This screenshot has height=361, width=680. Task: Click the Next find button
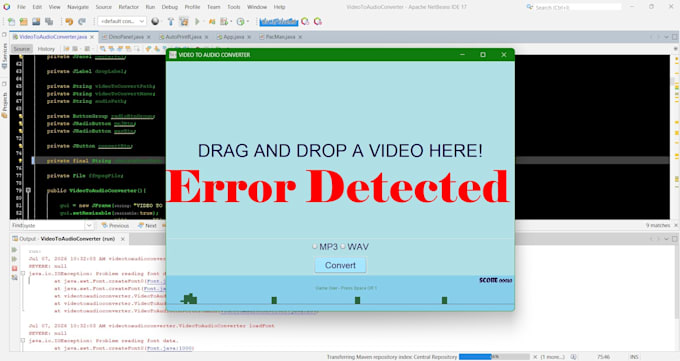pos(147,226)
